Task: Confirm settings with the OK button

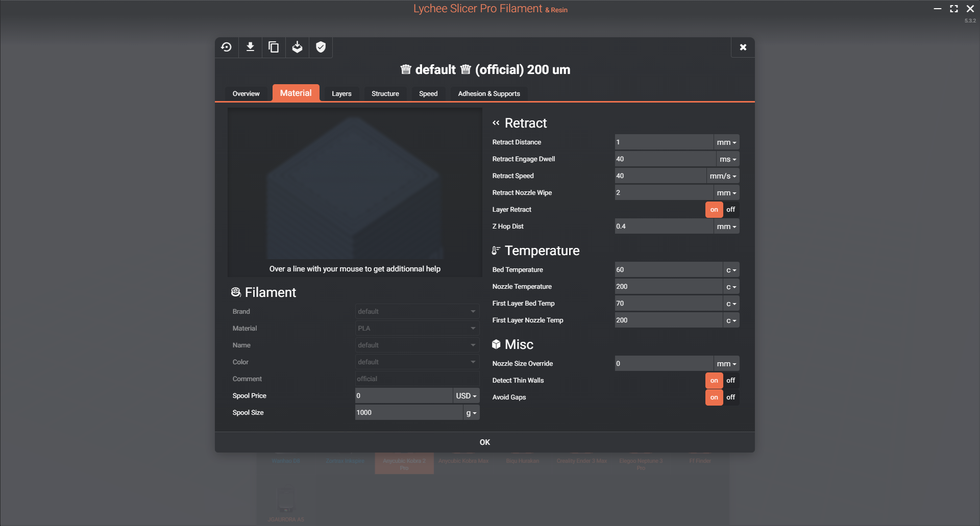Action: tap(484, 442)
